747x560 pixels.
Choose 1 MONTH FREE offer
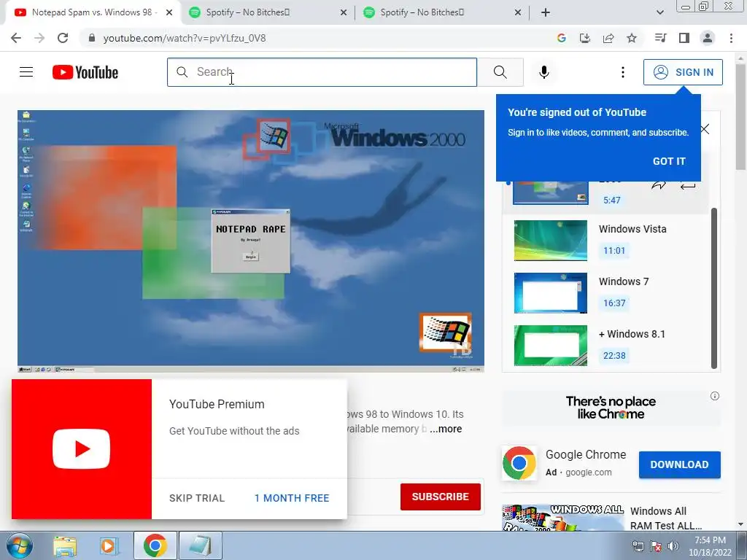(292, 498)
